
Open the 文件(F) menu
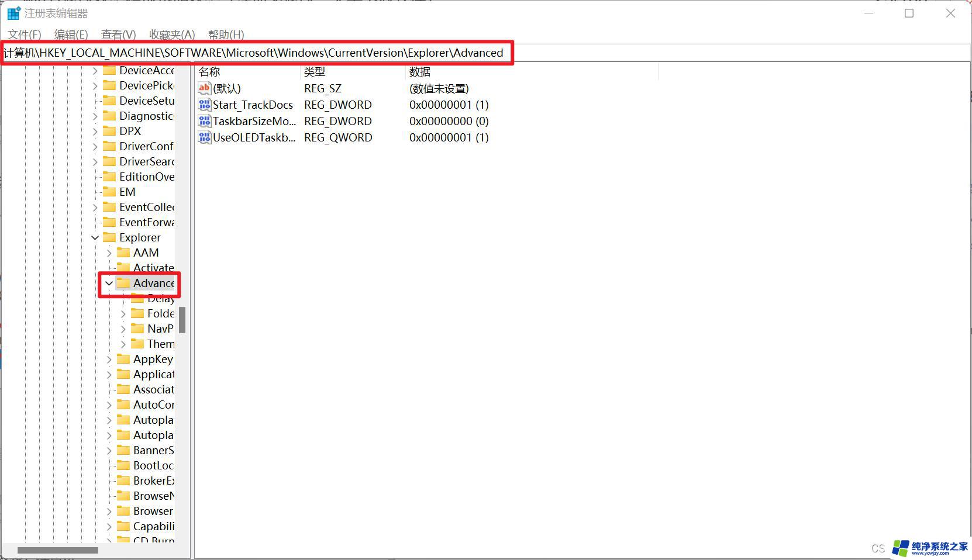[25, 34]
